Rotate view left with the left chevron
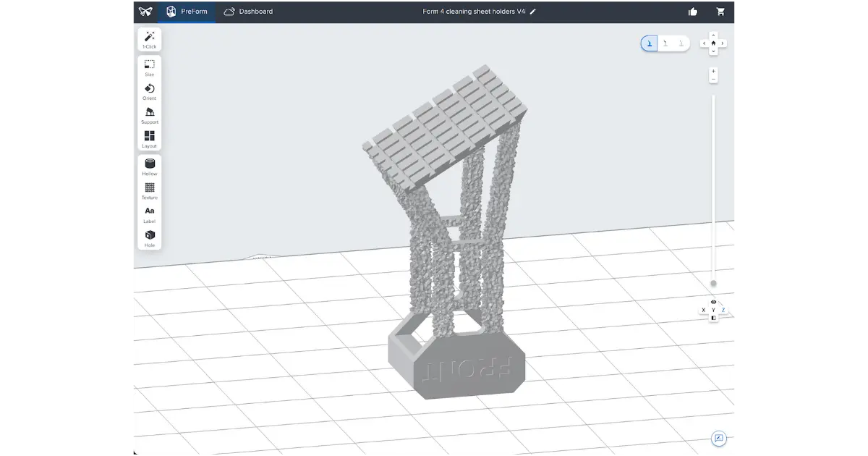This screenshot has height=456, width=868. (x=705, y=43)
